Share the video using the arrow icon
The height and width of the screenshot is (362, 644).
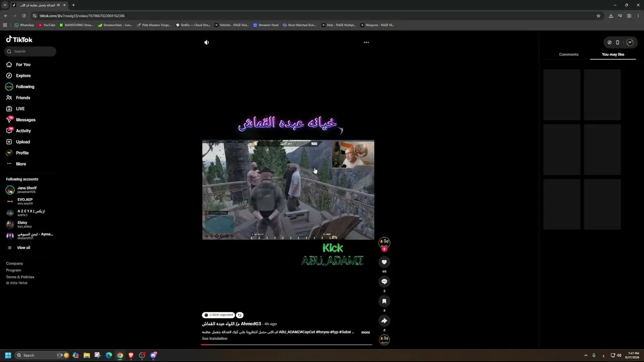coord(384,321)
